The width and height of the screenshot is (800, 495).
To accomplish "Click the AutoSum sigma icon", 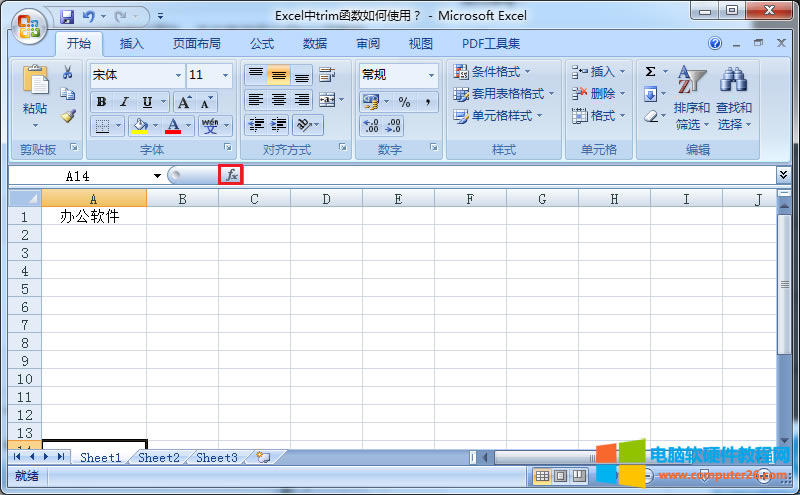I will coord(650,72).
